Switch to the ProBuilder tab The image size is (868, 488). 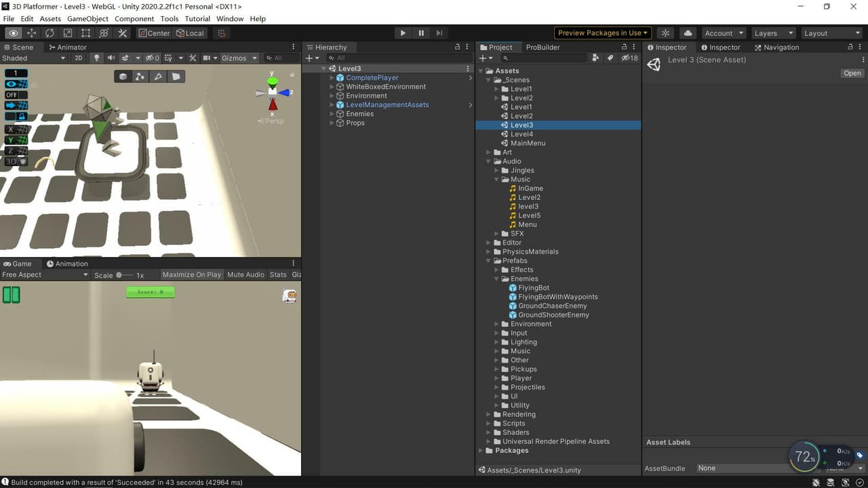pos(542,47)
